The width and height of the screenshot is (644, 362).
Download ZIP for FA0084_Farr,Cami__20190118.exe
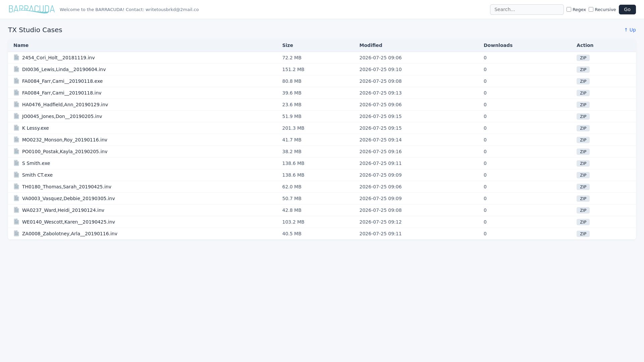coord(583,81)
